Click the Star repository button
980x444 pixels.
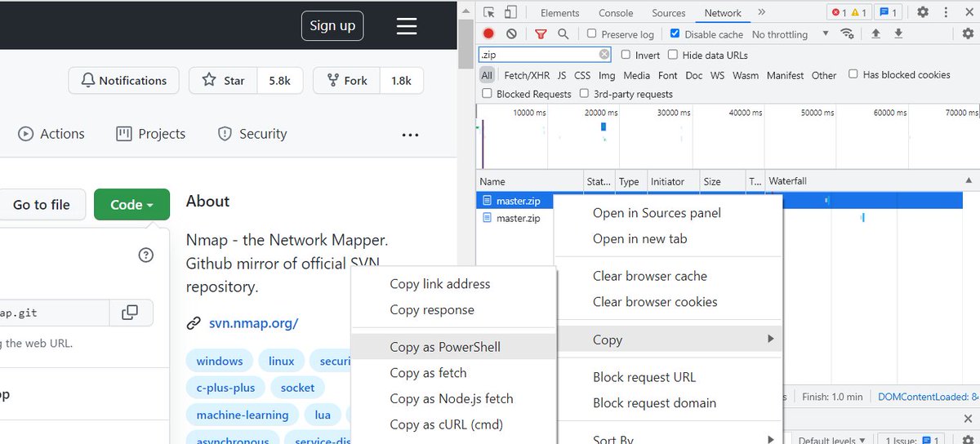pos(224,81)
